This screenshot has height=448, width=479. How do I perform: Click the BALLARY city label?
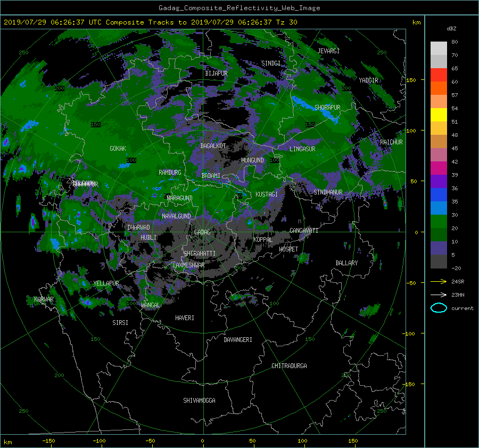[x=346, y=263]
